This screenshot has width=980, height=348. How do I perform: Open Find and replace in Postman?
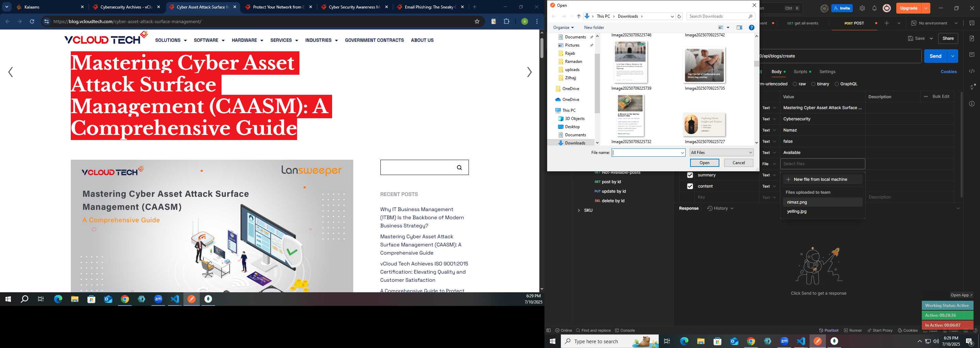click(x=593, y=330)
